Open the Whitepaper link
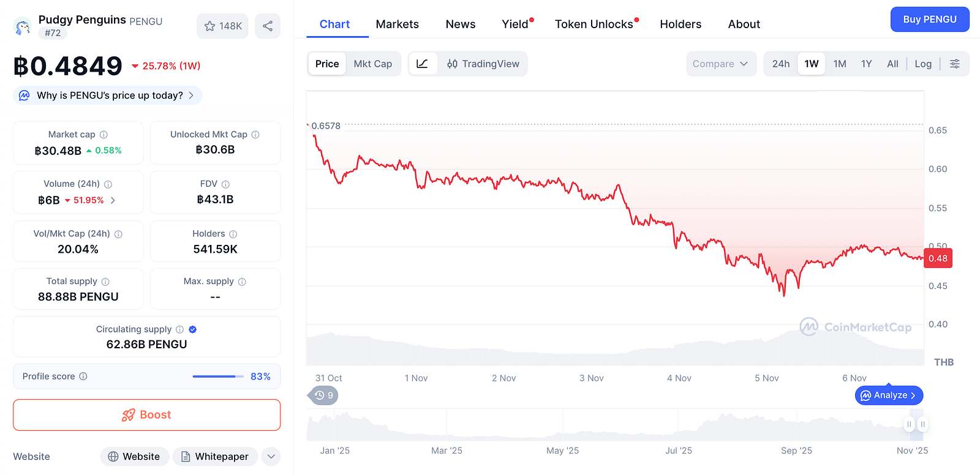The image size is (980, 475). pyautogui.click(x=216, y=457)
